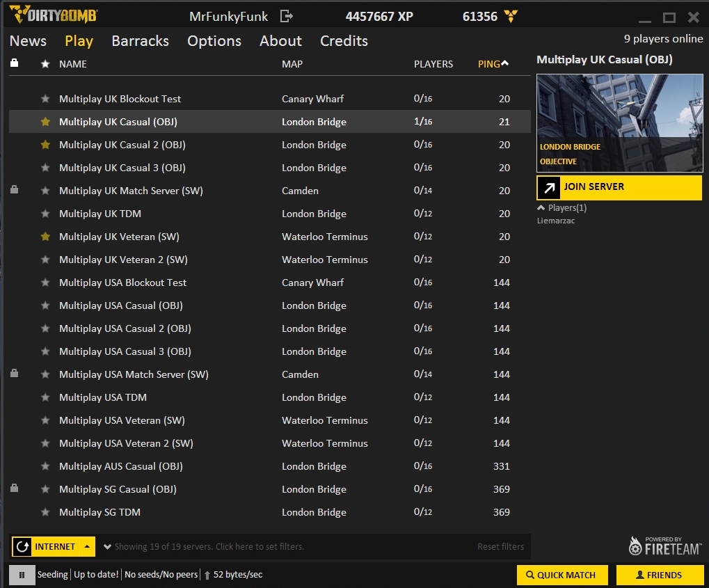Open the INTERNET server source dropdown
This screenshot has width=709, height=588.
coord(88,547)
